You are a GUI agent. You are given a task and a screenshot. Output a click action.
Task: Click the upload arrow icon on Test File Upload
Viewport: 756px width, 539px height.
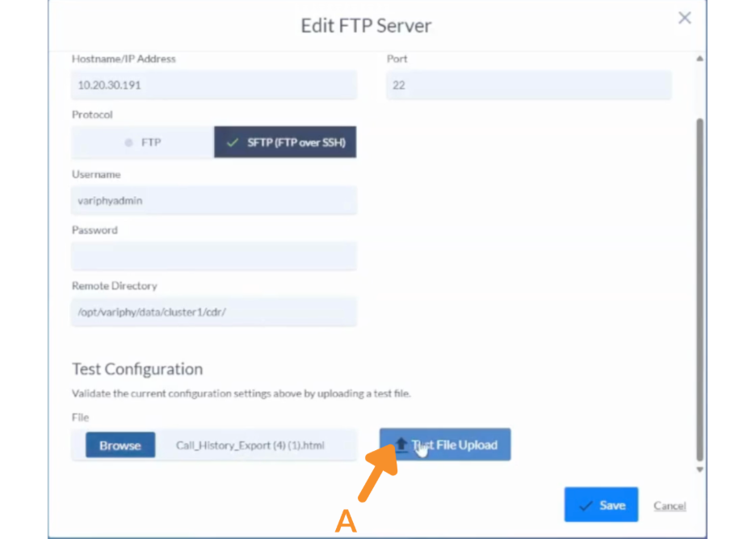(x=401, y=444)
